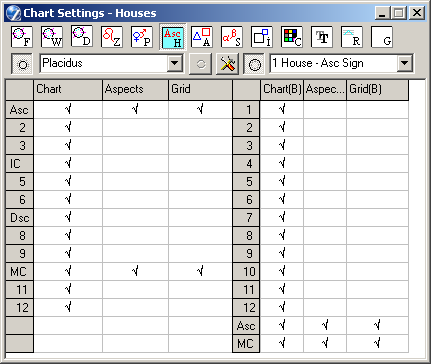This screenshot has width=431, height=364.
Task: Select the Asc H houses settings icon
Action: (x=172, y=37)
